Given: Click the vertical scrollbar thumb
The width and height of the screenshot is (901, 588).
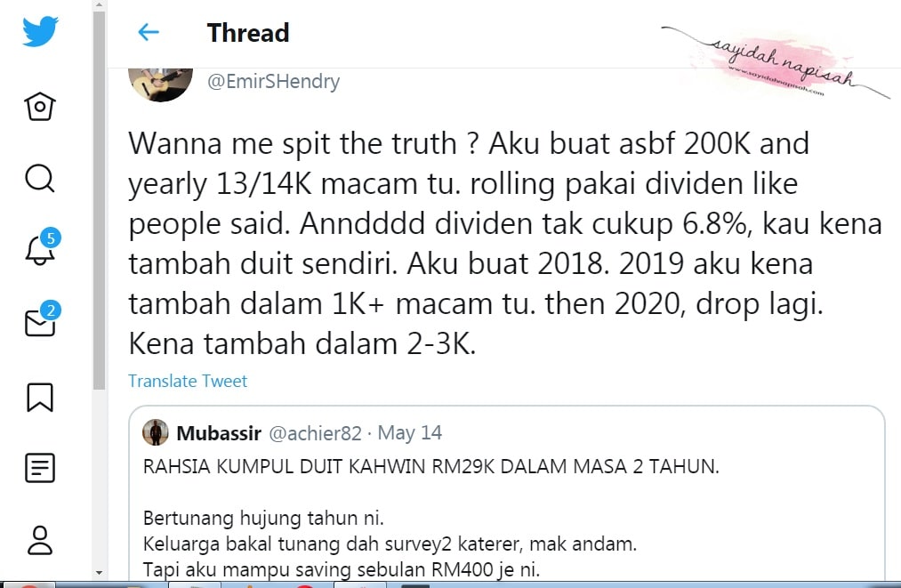Looking at the screenshot, I should (x=100, y=201).
